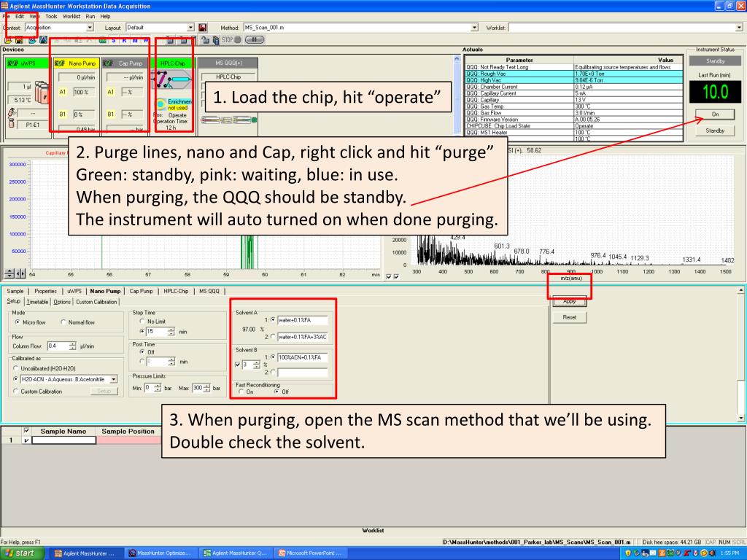The height and width of the screenshot is (560, 747).
Task: Click the horizontal autoscale arrows icon under chromatogram
Action: click(21, 273)
